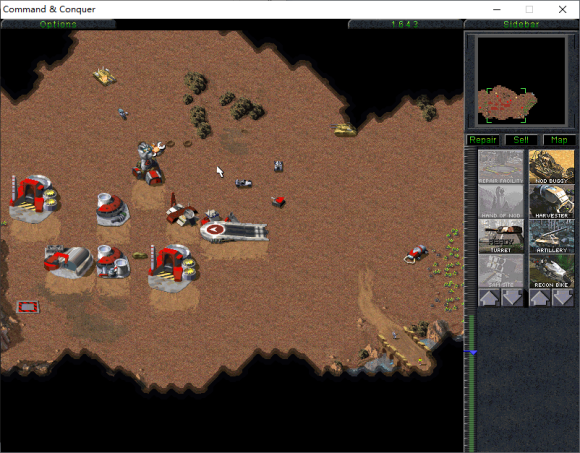Viewport: 580px width, 453px height.
Task: Click the greyed Hand of Nod build icon
Action: pos(501,201)
